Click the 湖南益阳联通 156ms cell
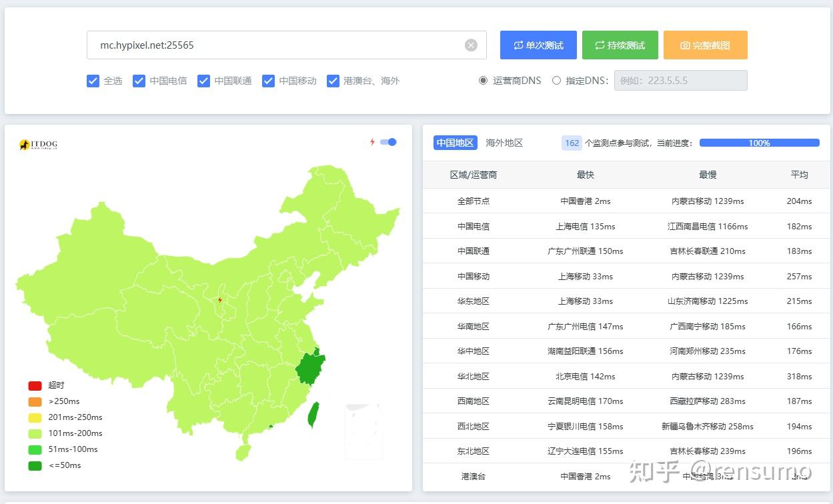Viewport: 833px width, 504px height. click(x=586, y=351)
